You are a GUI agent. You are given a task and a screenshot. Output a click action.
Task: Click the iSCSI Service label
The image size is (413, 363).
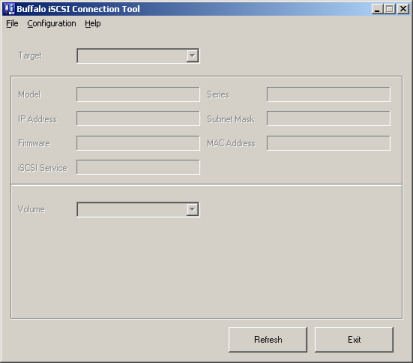pyautogui.click(x=42, y=168)
